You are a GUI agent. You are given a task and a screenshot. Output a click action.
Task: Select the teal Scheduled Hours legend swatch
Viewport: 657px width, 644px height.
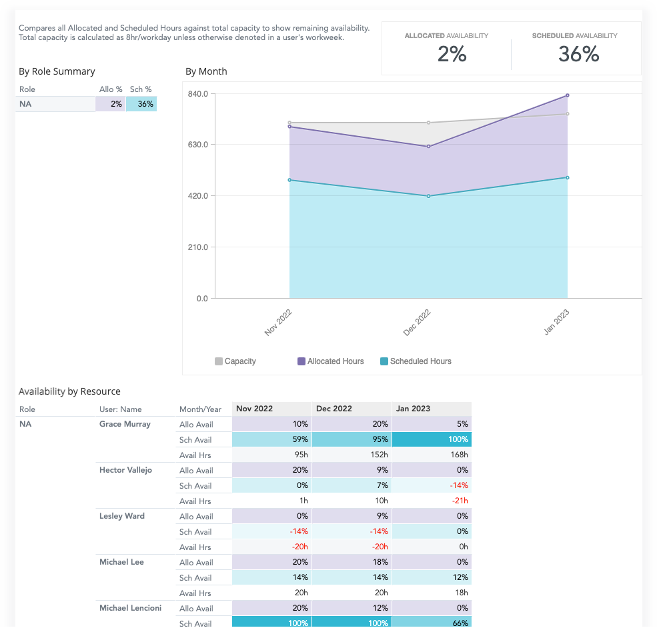[385, 361]
